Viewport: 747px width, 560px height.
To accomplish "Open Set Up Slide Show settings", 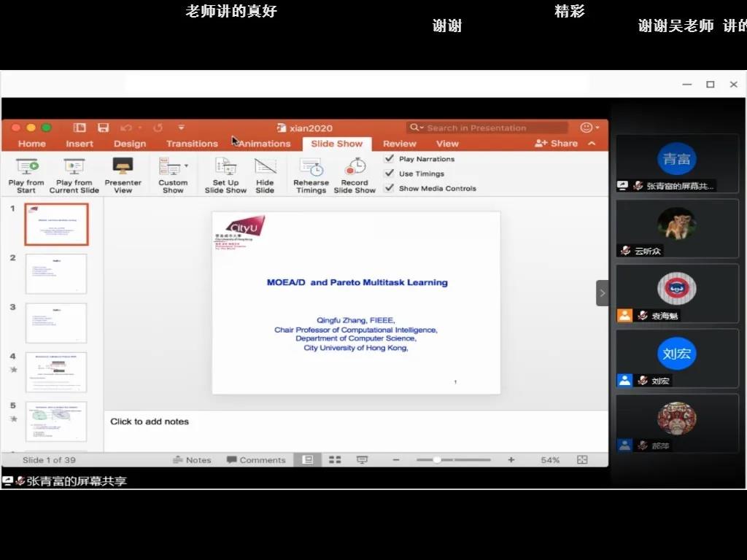I will 225,167.
